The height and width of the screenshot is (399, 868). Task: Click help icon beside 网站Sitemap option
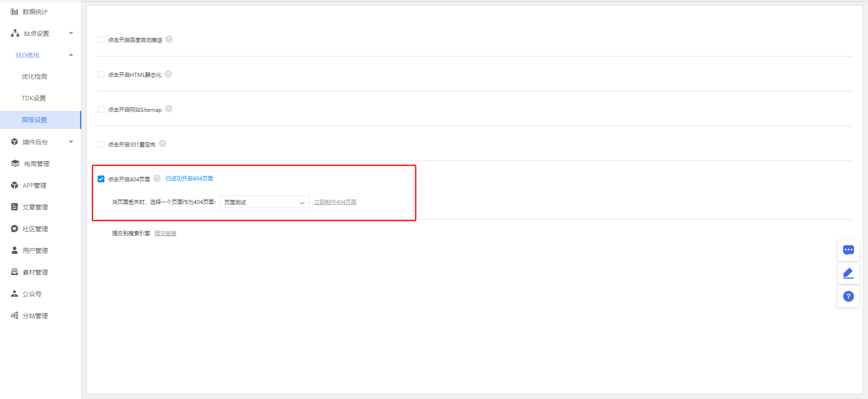[x=169, y=109]
